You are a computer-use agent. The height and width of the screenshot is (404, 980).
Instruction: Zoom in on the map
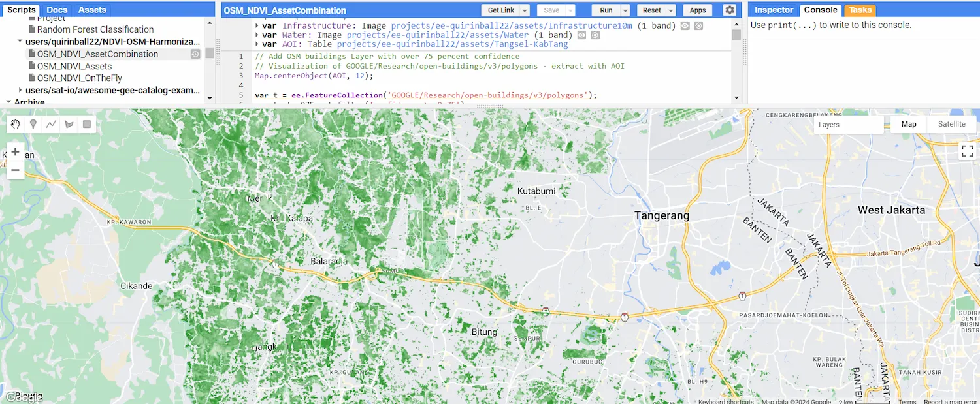pyautogui.click(x=16, y=152)
